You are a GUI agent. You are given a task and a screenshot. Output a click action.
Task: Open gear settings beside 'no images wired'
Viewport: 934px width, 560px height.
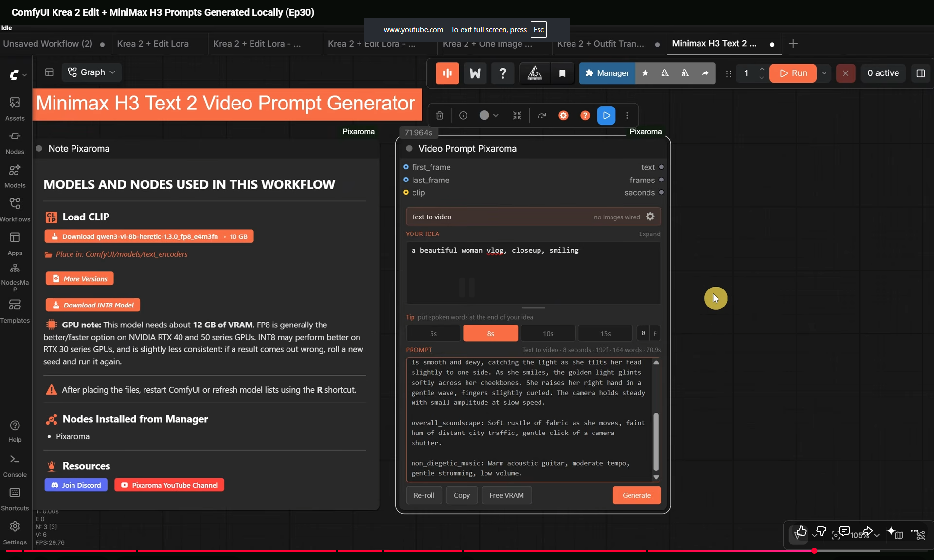(650, 217)
